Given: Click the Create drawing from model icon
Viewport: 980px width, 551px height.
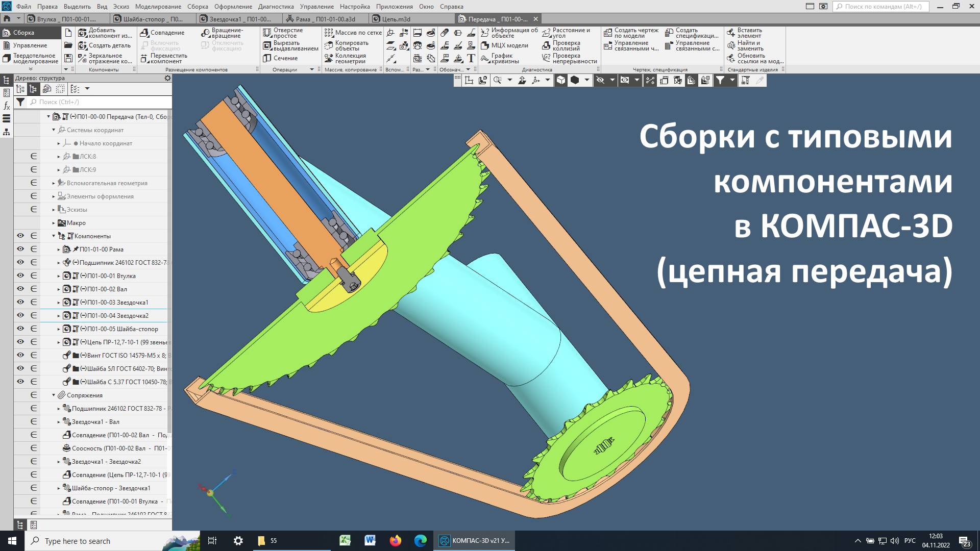Looking at the screenshot, I should 608,33.
